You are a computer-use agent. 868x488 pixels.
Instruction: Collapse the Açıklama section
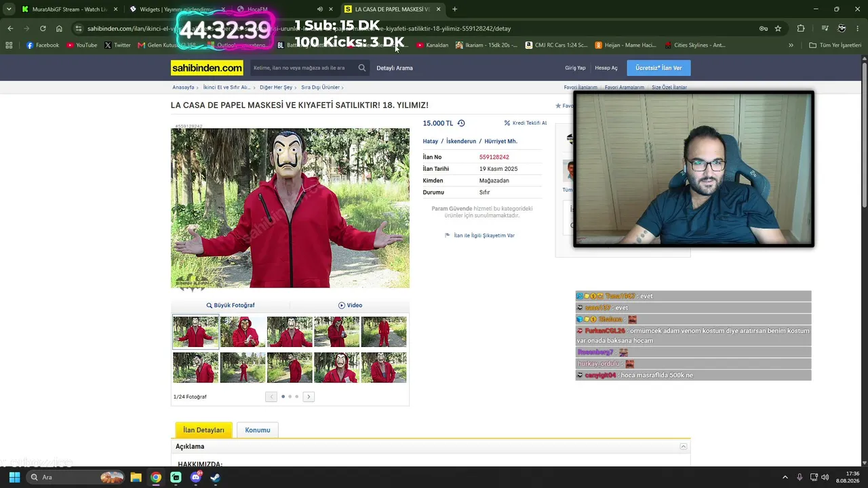[684, 447]
